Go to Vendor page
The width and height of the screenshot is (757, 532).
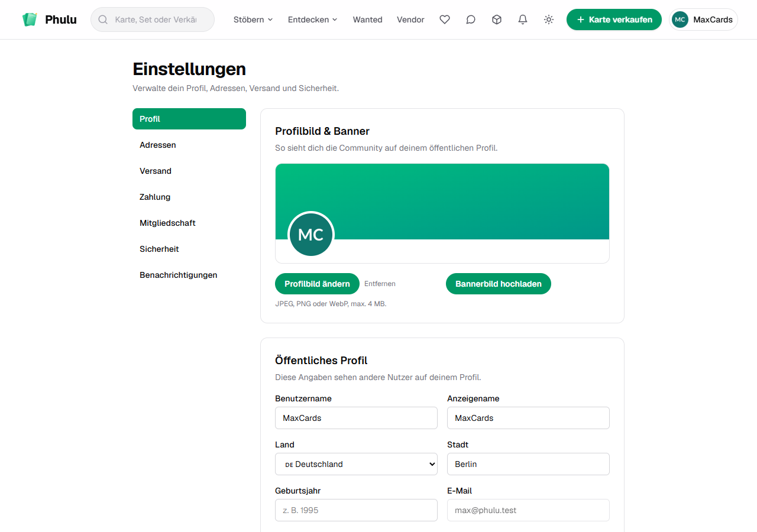410,20
